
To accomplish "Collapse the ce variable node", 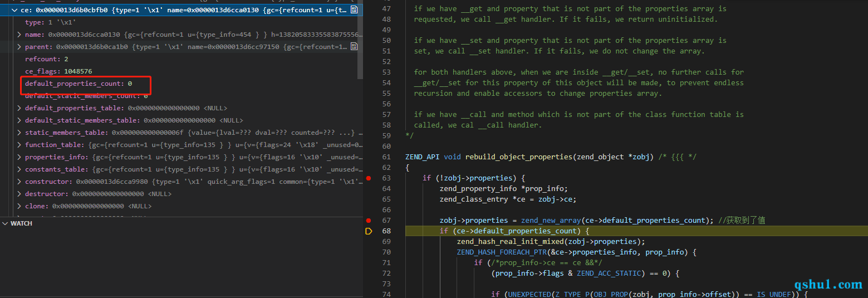I will point(15,10).
